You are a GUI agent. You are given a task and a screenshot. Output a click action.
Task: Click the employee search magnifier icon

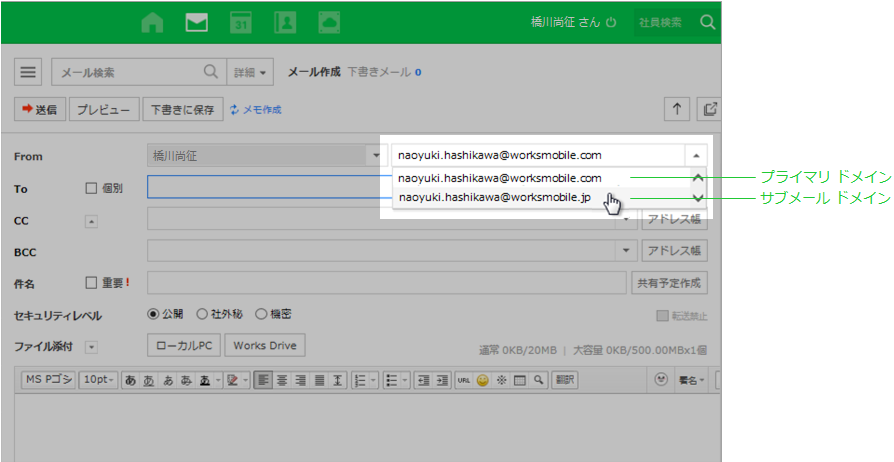707,22
